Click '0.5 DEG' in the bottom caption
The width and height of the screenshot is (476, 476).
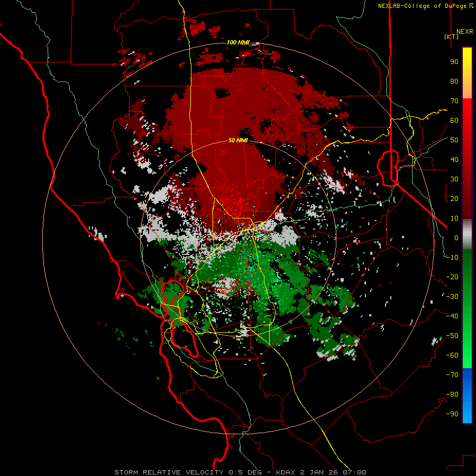245,472
